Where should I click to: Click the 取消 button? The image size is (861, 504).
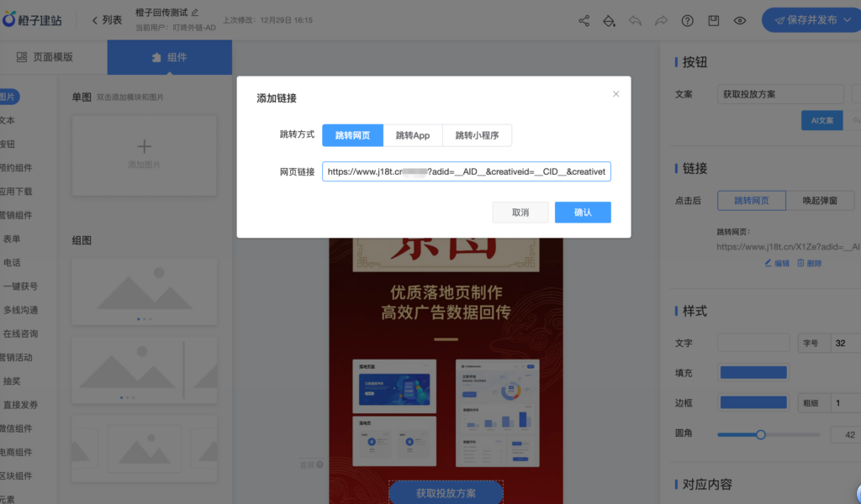click(520, 213)
